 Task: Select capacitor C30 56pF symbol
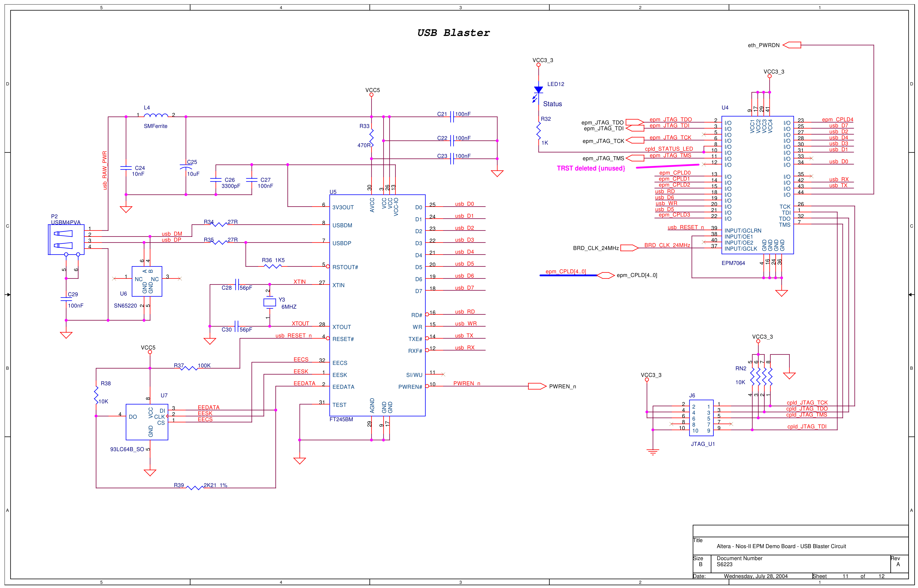(x=237, y=326)
